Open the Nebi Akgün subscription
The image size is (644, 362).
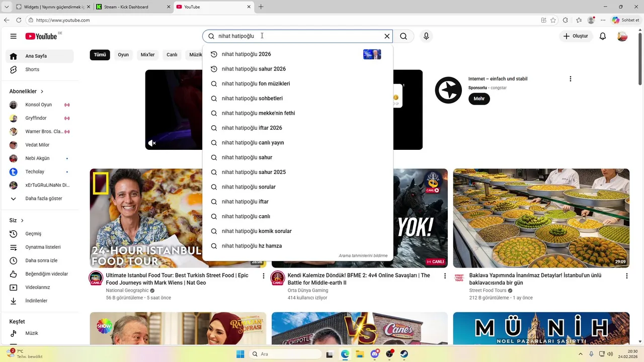[x=40, y=158]
